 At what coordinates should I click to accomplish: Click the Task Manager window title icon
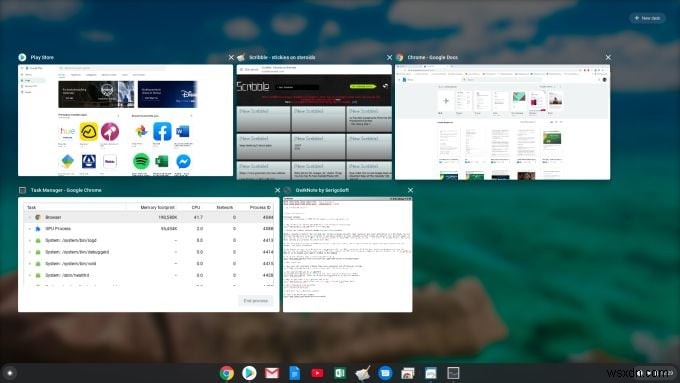click(22, 190)
